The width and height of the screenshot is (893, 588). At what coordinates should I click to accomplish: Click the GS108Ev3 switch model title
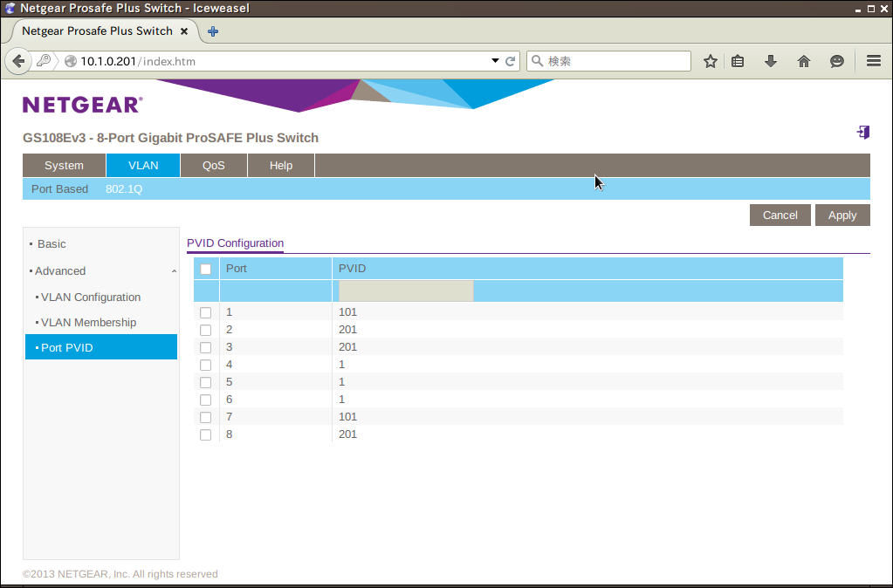(x=170, y=138)
